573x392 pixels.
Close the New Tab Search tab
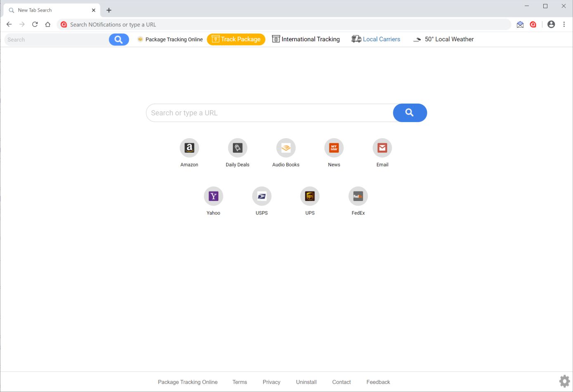point(94,10)
